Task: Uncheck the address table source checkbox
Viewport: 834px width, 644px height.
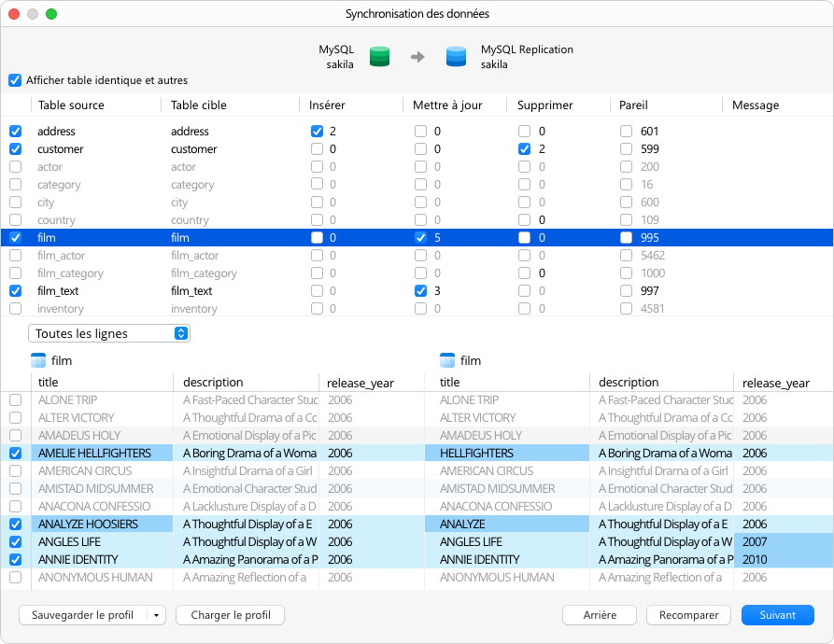Action: point(16,132)
